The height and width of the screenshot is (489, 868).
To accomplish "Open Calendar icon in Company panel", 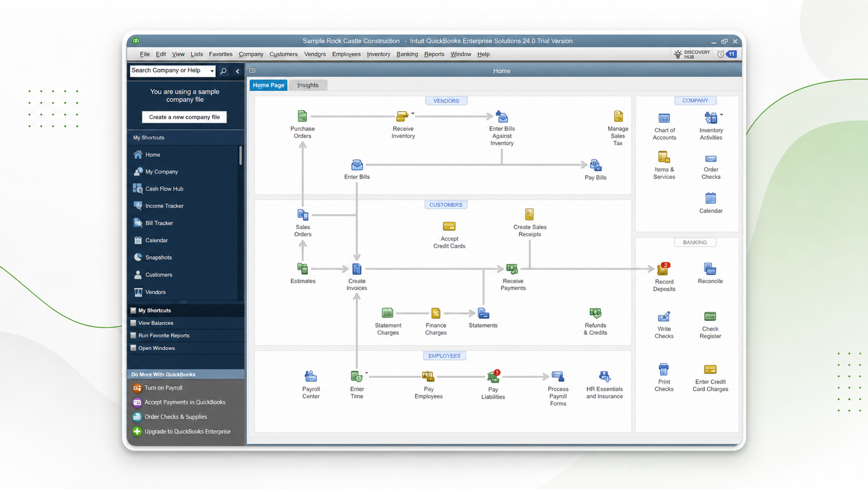I will click(711, 198).
